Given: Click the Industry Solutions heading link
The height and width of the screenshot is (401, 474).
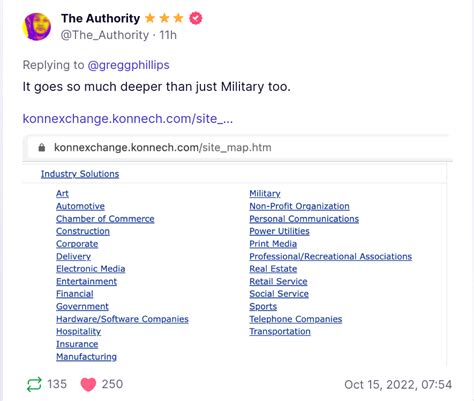Looking at the screenshot, I should point(80,174).
